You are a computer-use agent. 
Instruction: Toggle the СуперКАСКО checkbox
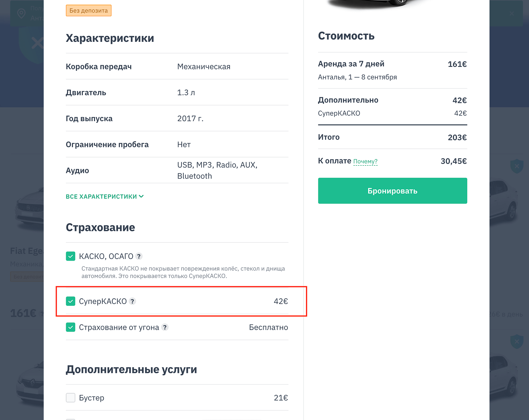point(71,301)
